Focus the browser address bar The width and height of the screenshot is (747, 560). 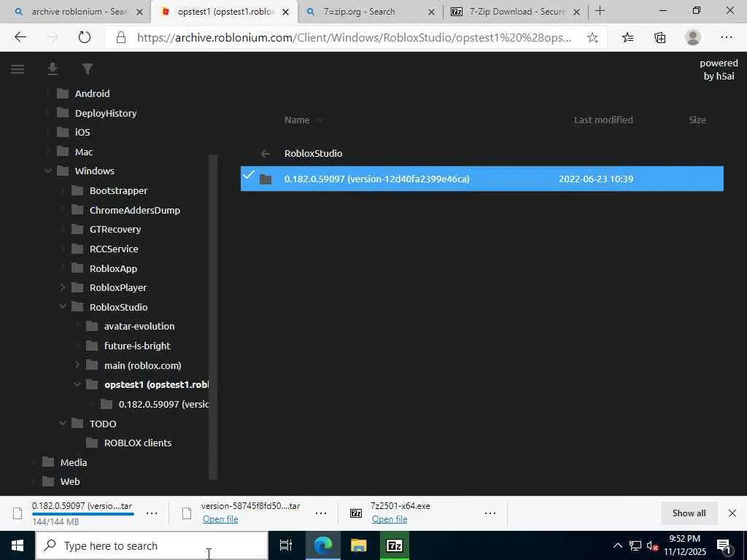pyautogui.click(x=354, y=38)
